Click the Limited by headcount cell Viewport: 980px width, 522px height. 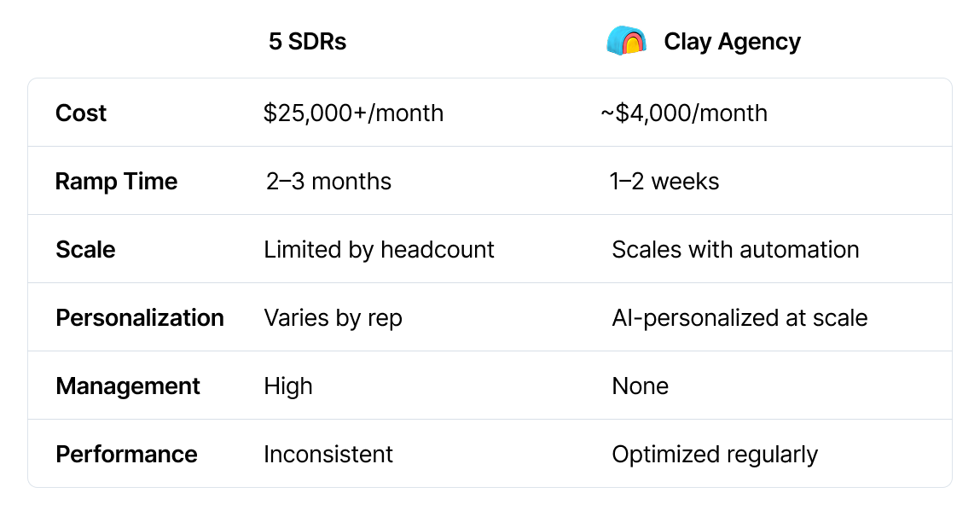click(379, 249)
